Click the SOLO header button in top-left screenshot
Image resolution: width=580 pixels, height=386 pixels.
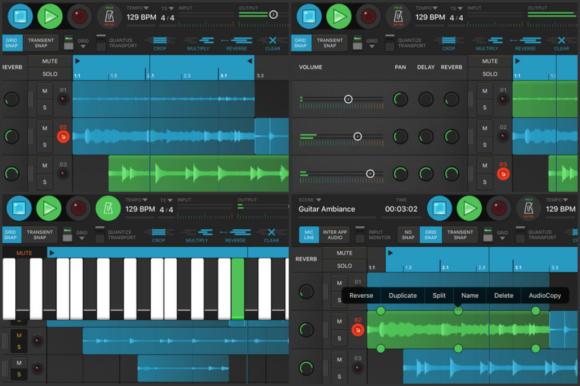[50, 74]
